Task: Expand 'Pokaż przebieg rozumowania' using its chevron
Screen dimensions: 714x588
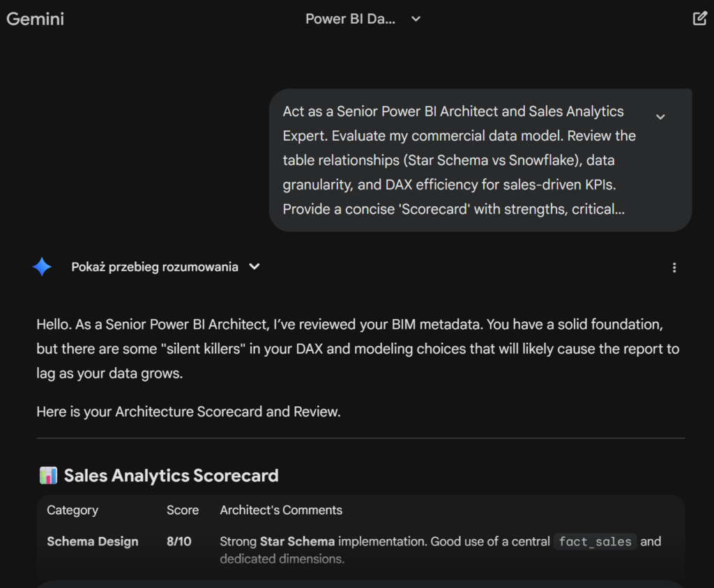Action: tap(254, 266)
